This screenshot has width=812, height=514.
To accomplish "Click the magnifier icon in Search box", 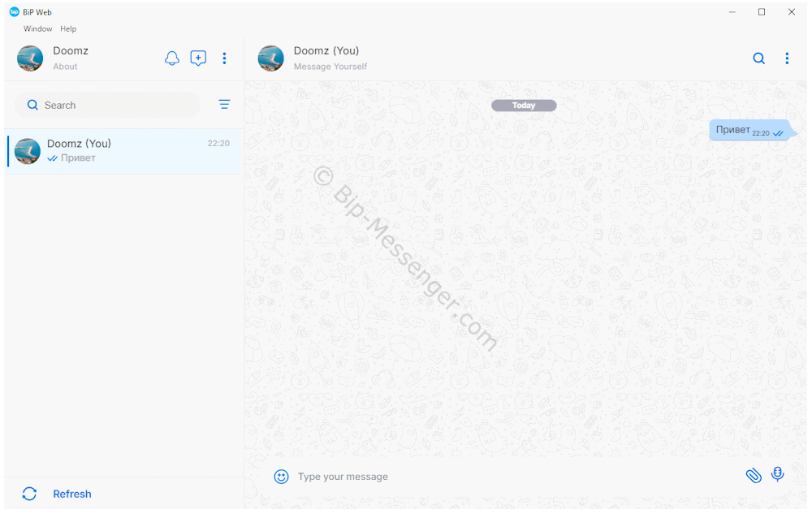I will [x=32, y=105].
